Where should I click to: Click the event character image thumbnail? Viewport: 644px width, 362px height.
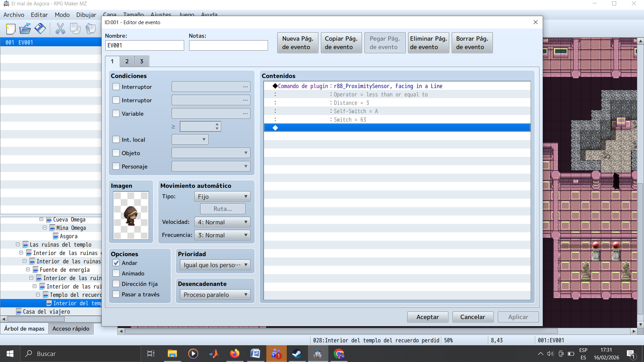pos(131,215)
